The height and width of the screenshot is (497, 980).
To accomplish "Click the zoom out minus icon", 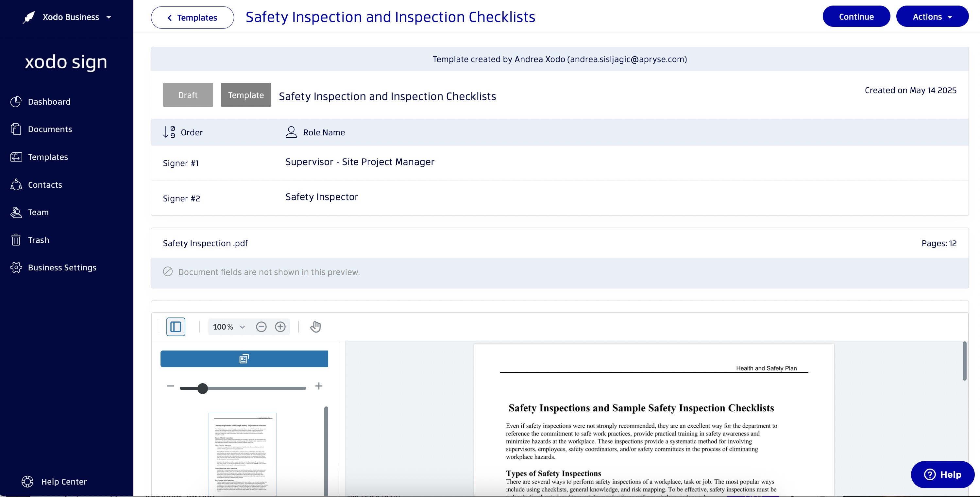I will (x=261, y=327).
